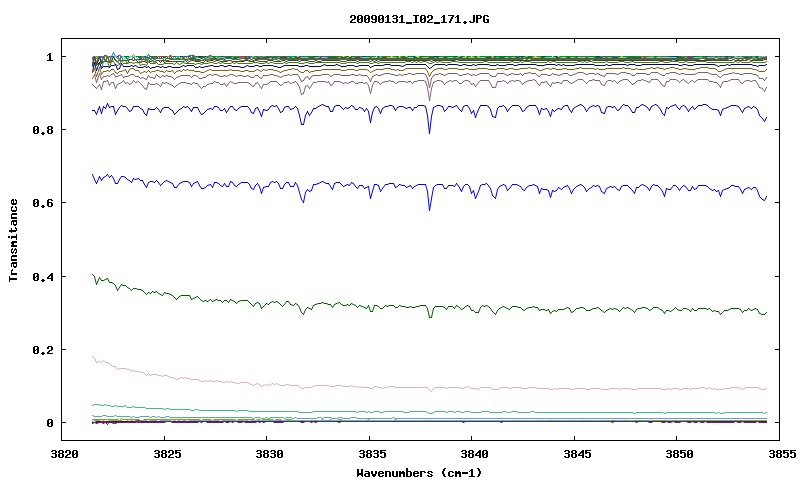Click the x-axis tick label 3845
The width and height of the screenshot is (800, 480).
tap(577, 454)
